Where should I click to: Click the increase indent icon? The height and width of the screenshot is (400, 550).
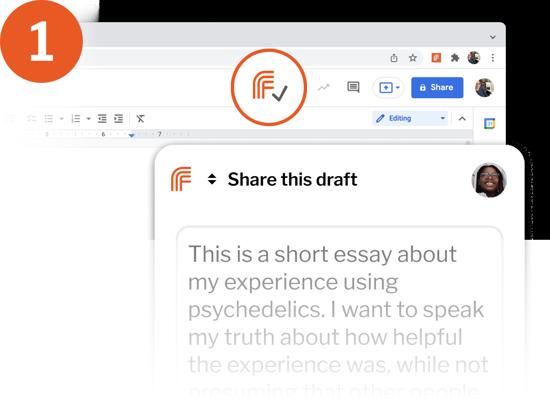119,119
